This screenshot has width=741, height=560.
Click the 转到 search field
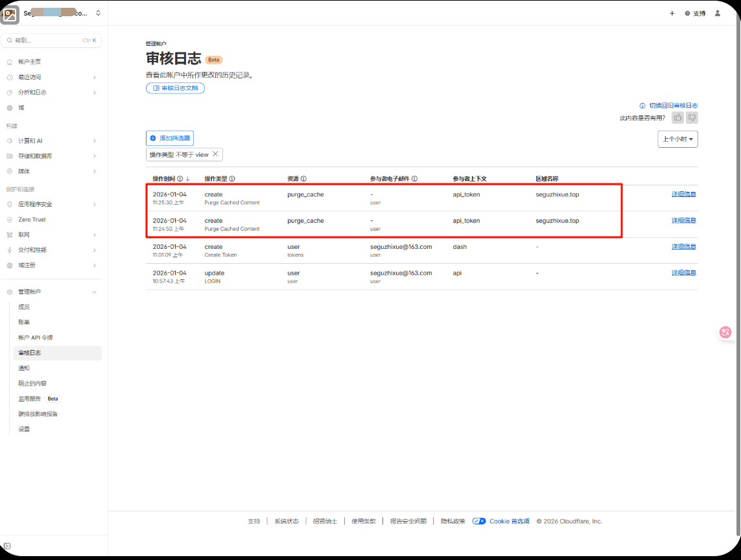point(51,40)
